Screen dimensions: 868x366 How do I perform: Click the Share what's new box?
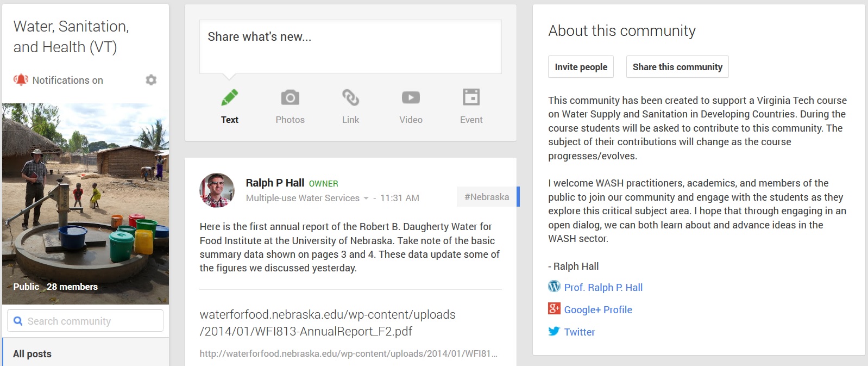click(x=350, y=47)
